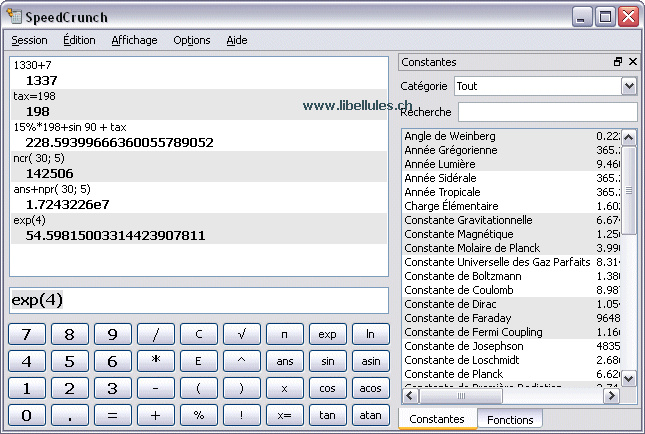Image resolution: width=645 pixels, height=434 pixels.
Task: Click the multiplication asterisk button
Action: [156, 361]
